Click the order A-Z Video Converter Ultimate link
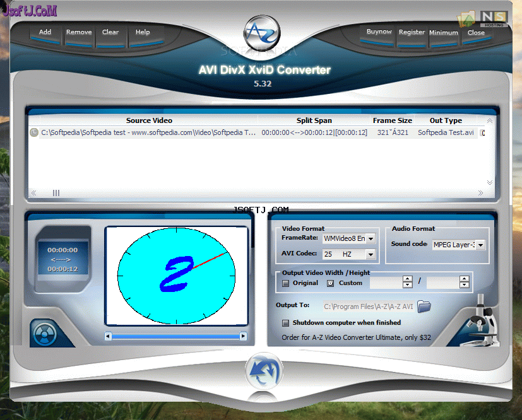522x420 pixels. (x=356, y=337)
